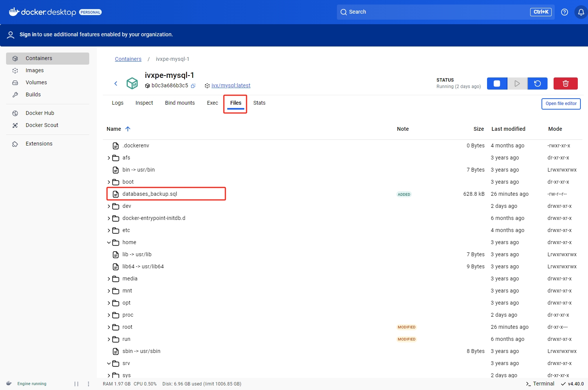
Task: Click the Docker Desktop whale logo
Action: [14, 12]
